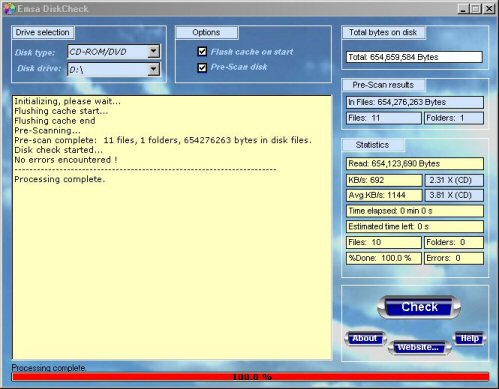This screenshot has height=389, width=499.
Task: Toggle Flush cache on start checkbox
Action: 202,52
